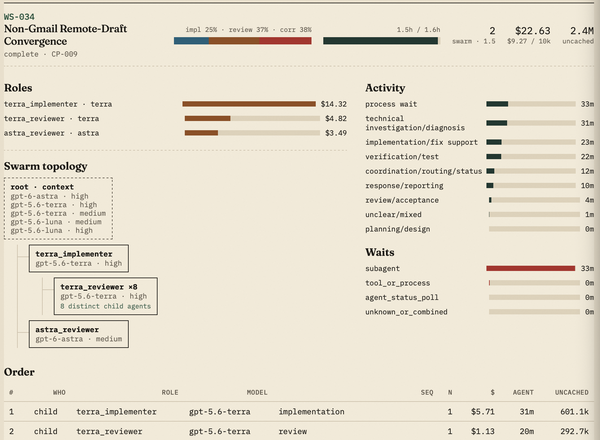Sort by the UNCACHED column header
This screenshot has width=600, height=440.
pos(572,393)
